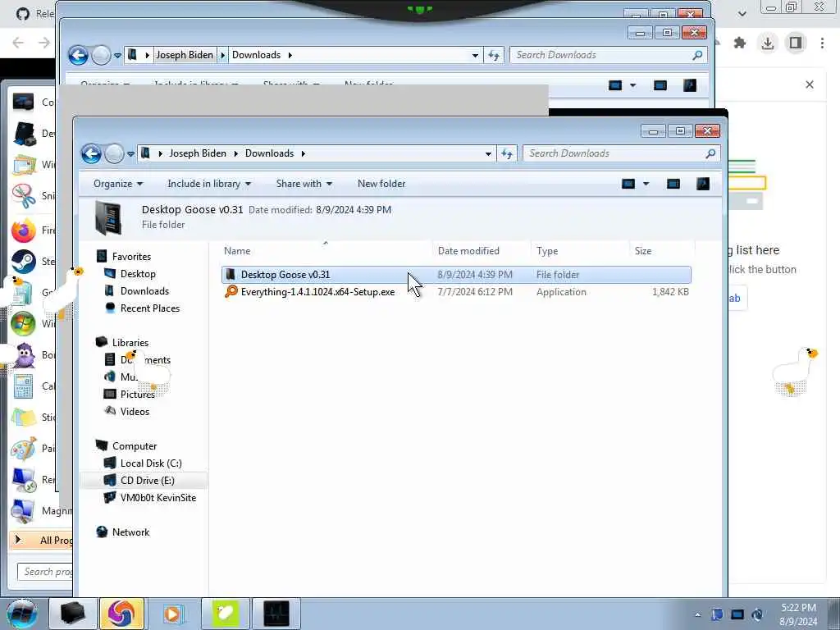Click the Everything setup file icon
The image size is (840, 630).
(231, 291)
